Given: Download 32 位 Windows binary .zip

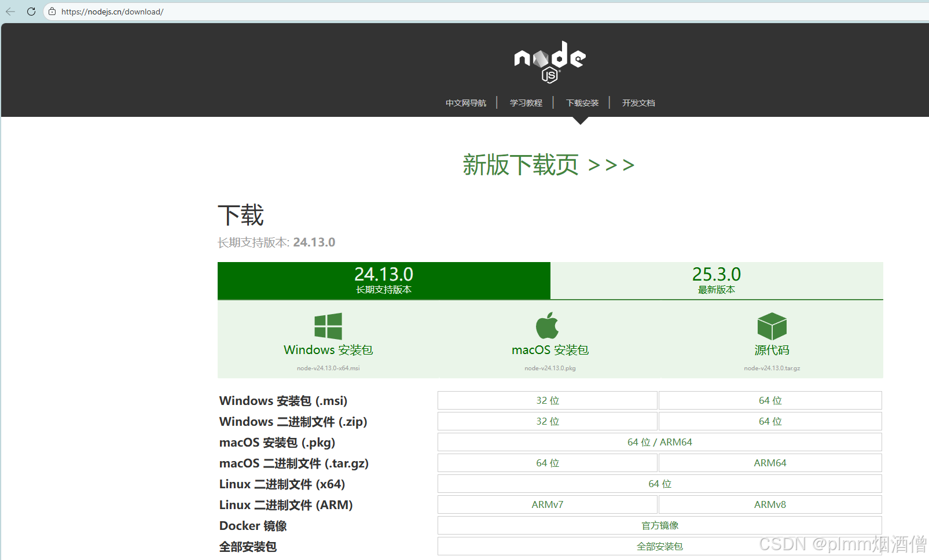Looking at the screenshot, I should [x=548, y=421].
